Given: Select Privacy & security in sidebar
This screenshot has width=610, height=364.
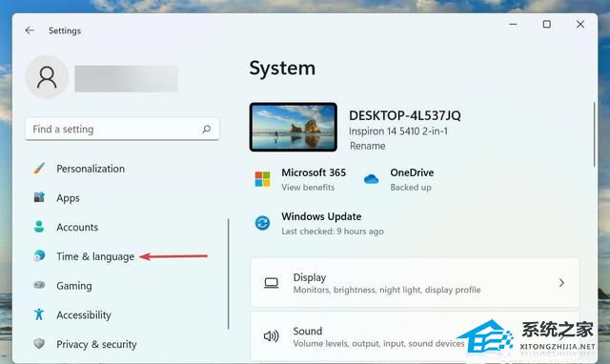Looking at the screenshot, I should point(96,344).
